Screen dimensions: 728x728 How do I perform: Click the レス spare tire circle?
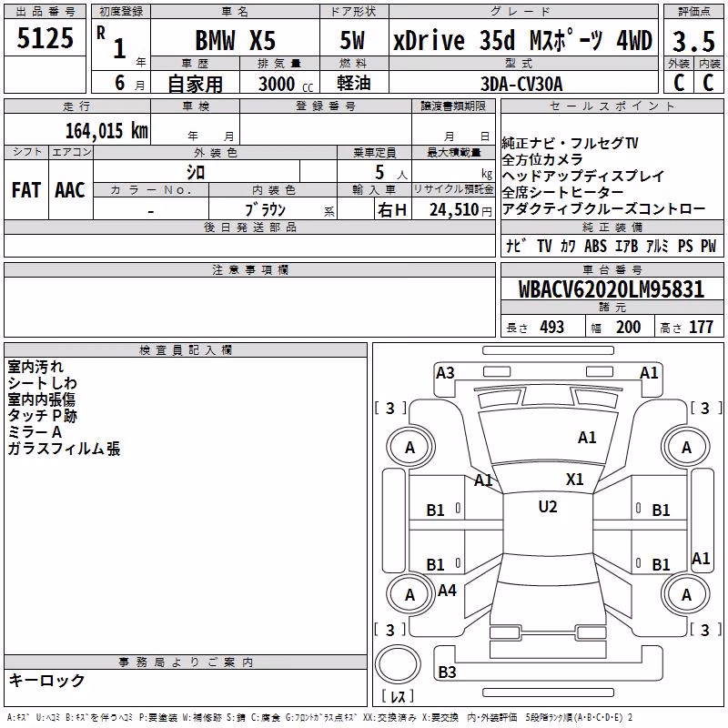398,665
